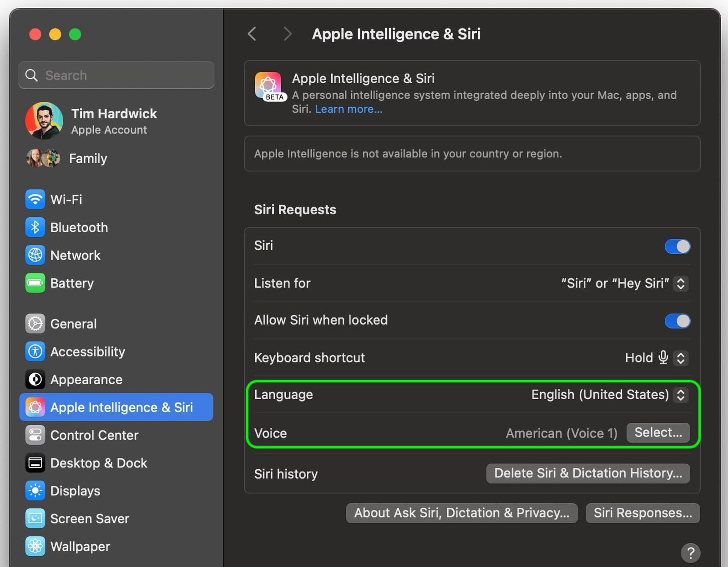Image resolution: width=728 pixels, height=567 pixels.
Task: Click the Bluetooth sidebar icon
Action: 35,227
